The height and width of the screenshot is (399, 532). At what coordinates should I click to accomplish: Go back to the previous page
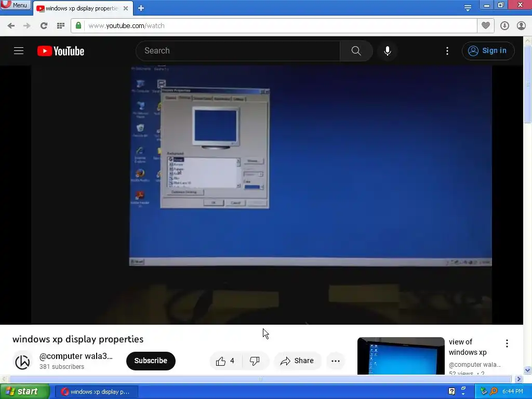(11, 26)
